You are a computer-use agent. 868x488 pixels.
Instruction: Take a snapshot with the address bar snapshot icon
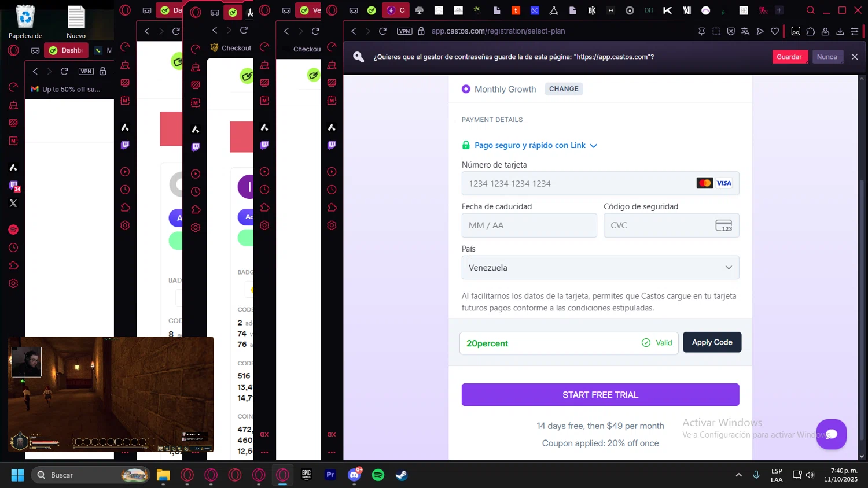[x=716, y=31]
